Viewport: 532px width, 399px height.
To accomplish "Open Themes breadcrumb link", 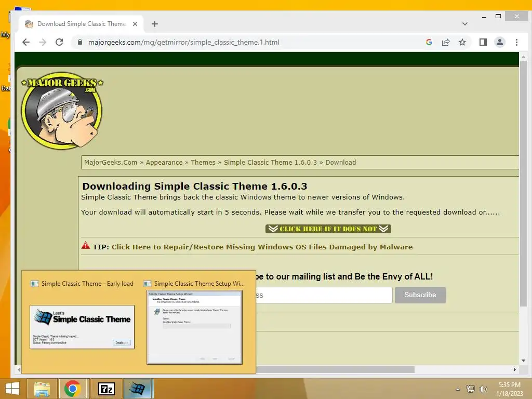I will pos(203,162).
